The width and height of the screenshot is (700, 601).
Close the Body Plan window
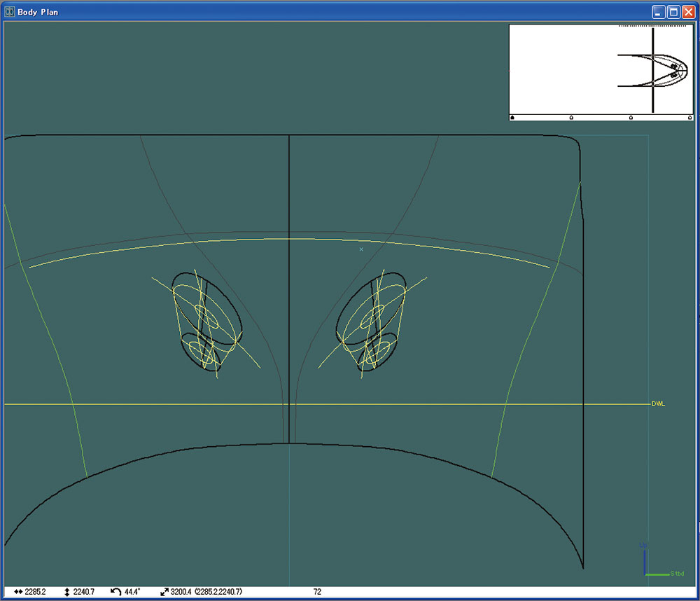[689, 12]
